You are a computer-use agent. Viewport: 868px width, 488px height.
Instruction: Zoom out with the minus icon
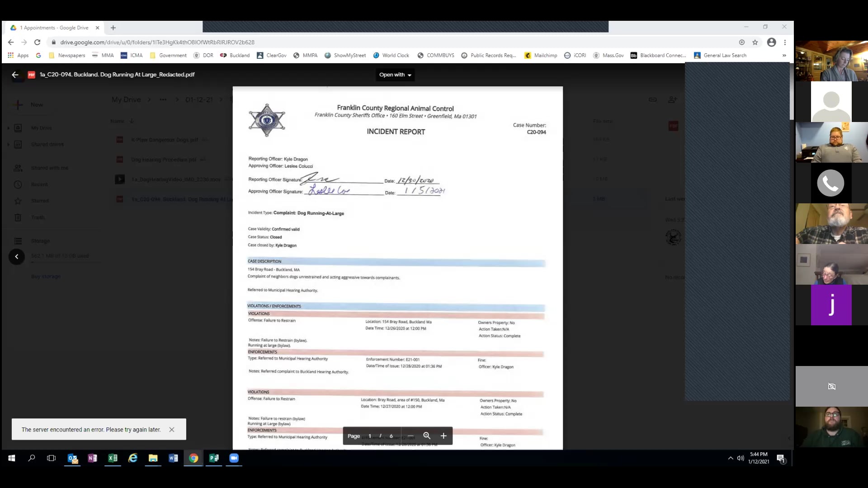point(410,436)
